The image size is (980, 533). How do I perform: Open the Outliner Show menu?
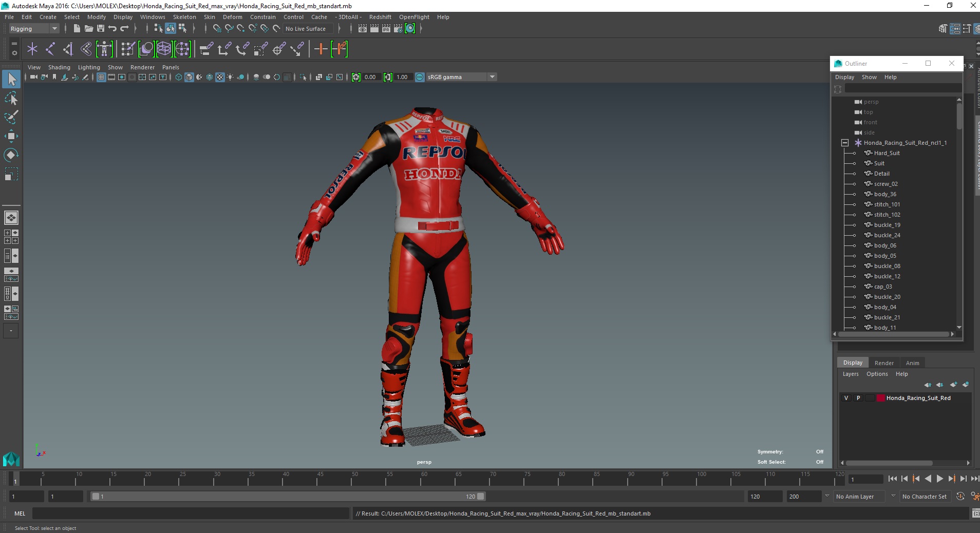pos(869,77)
